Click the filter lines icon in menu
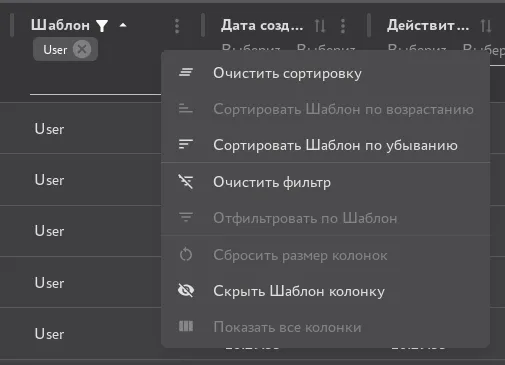505x365 pixels. [x=186, y=217]
